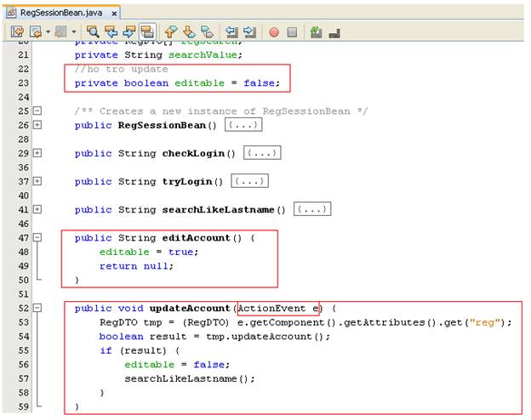531x420 pixels.
Task: Close the RegSessionBean.java tab
Action: pos(114,14)
